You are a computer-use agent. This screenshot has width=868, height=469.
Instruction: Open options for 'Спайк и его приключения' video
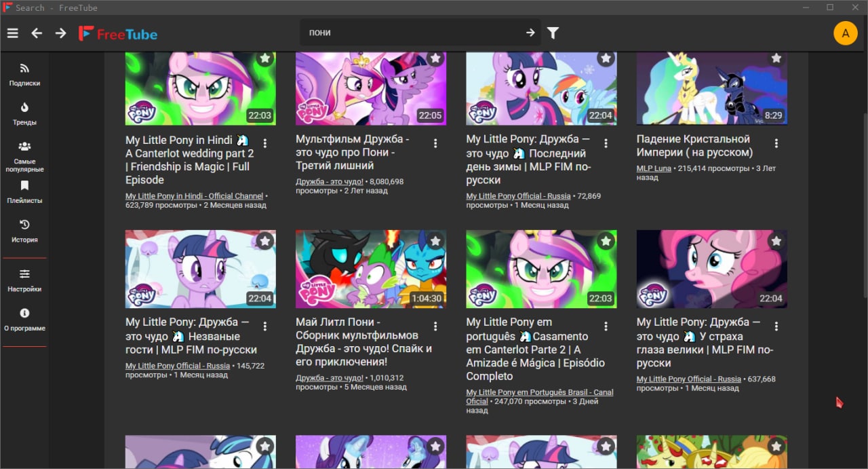click(x=435, y=326)
